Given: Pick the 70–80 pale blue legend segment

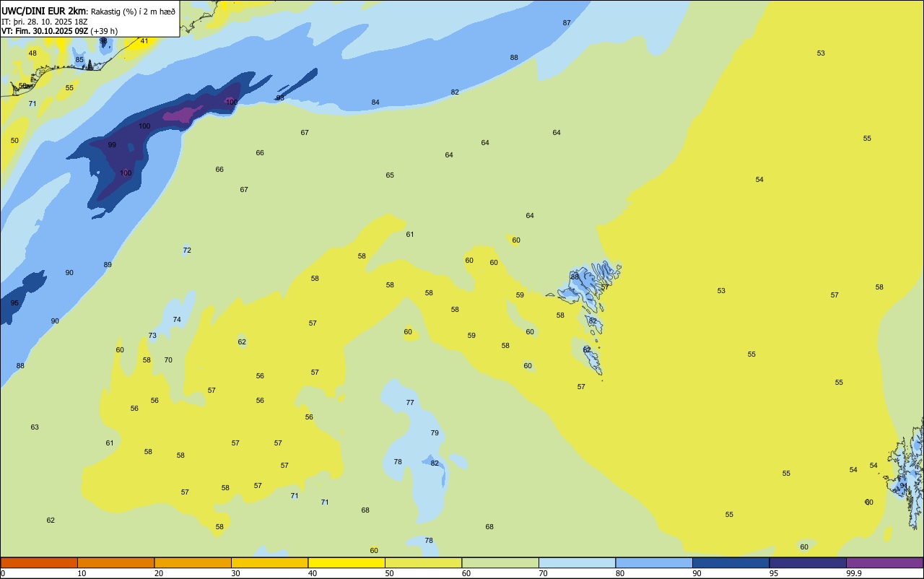Looking at the screenshot, I should [x=577, y=562].
